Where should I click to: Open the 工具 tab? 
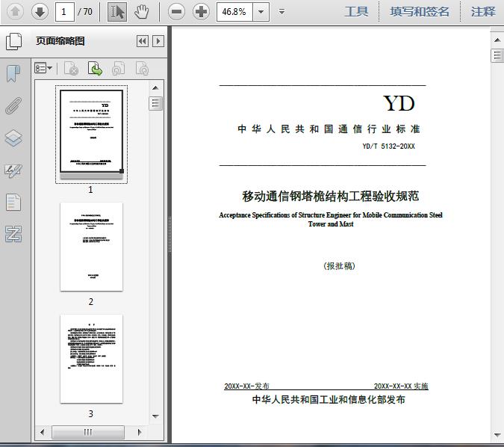pyautogui.click(x=356, y=11)
